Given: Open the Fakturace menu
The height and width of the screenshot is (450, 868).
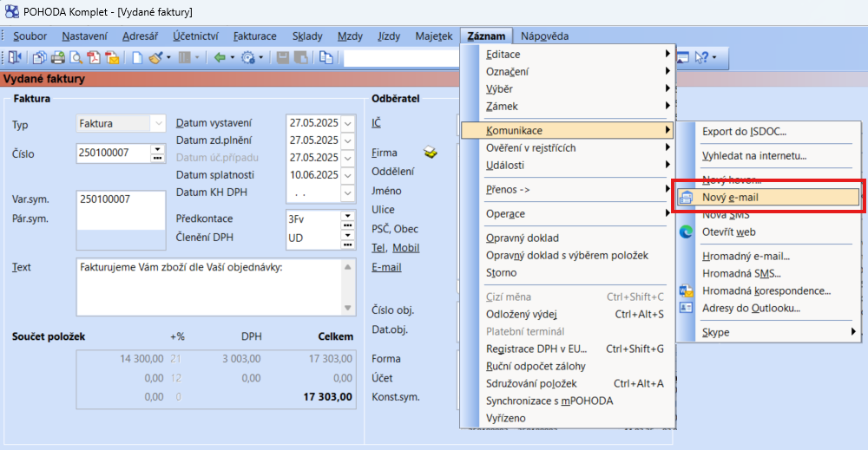Looking at the screenshot, I should tap(254, 36).
